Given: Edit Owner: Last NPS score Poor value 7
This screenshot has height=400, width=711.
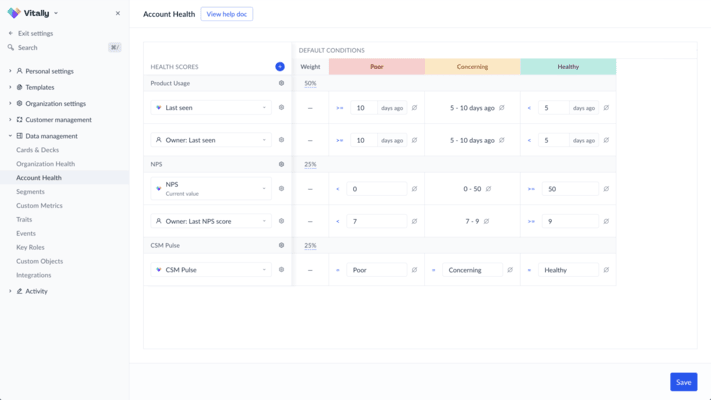Looking at the screenshot, I should point(377,221).
